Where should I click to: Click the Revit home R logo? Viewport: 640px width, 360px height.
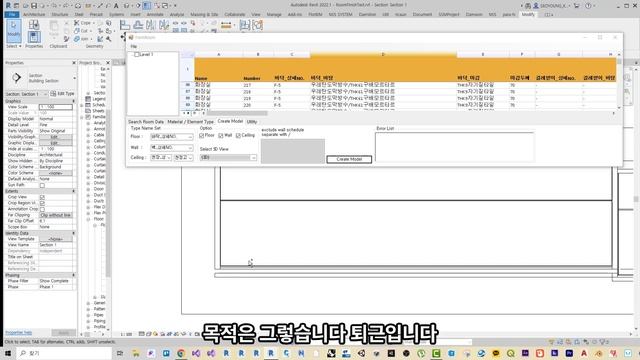point(8,6)
